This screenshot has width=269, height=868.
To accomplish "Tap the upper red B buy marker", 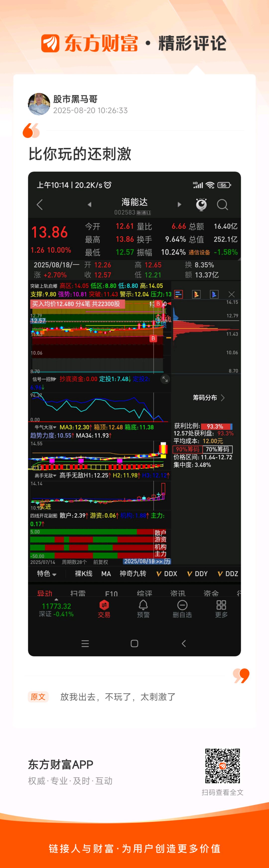I will (x=158, y=304).
